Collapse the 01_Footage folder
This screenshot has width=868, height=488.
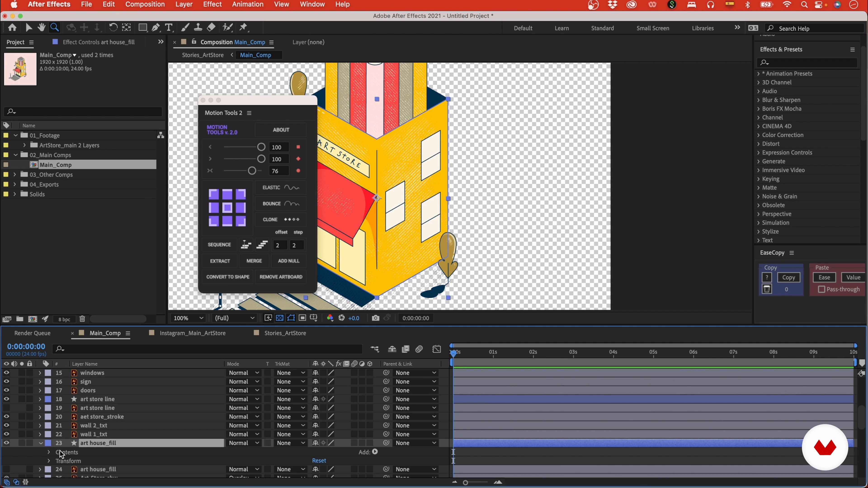[16, 135]
